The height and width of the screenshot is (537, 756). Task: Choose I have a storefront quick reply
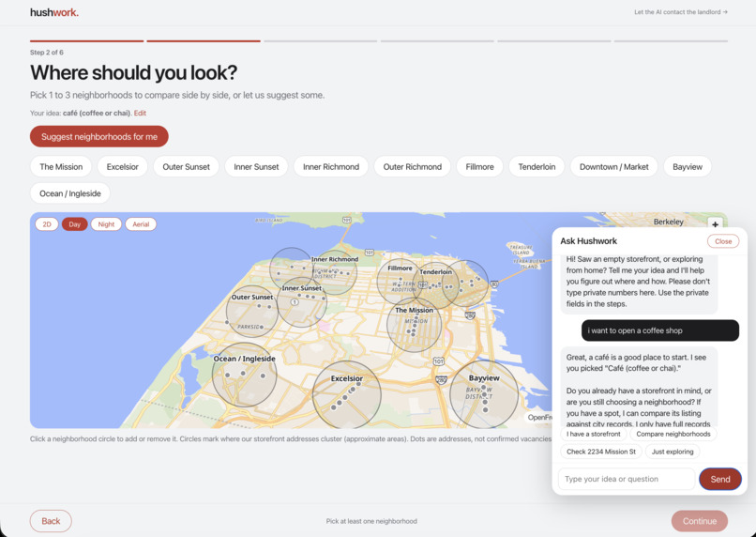(x=594, y=434)
